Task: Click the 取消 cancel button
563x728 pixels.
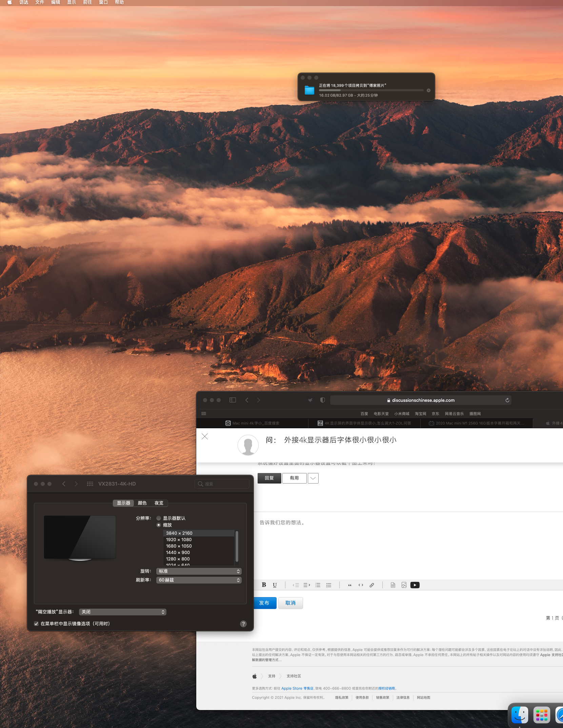Action: coord(290,603)
